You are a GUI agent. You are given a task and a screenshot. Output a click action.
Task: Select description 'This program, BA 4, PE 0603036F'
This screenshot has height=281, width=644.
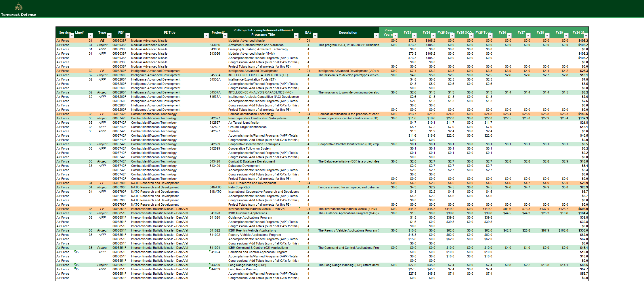[348, 45]
